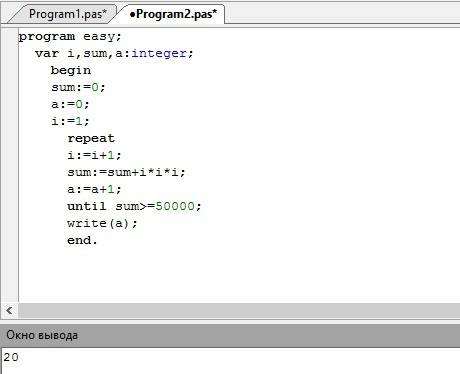Click the write(a) statement
The height and width of the screenshot is (374, 460).
102,223
